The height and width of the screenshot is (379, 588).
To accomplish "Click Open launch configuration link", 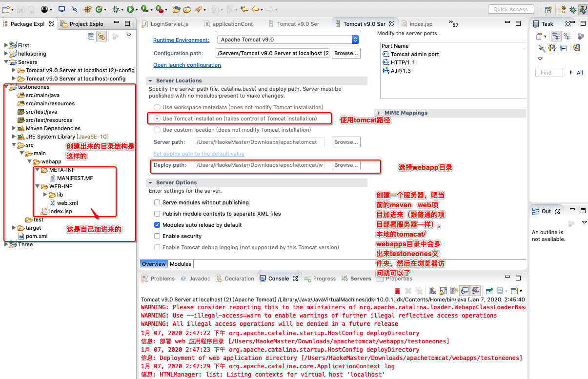I will coord(187,65).
